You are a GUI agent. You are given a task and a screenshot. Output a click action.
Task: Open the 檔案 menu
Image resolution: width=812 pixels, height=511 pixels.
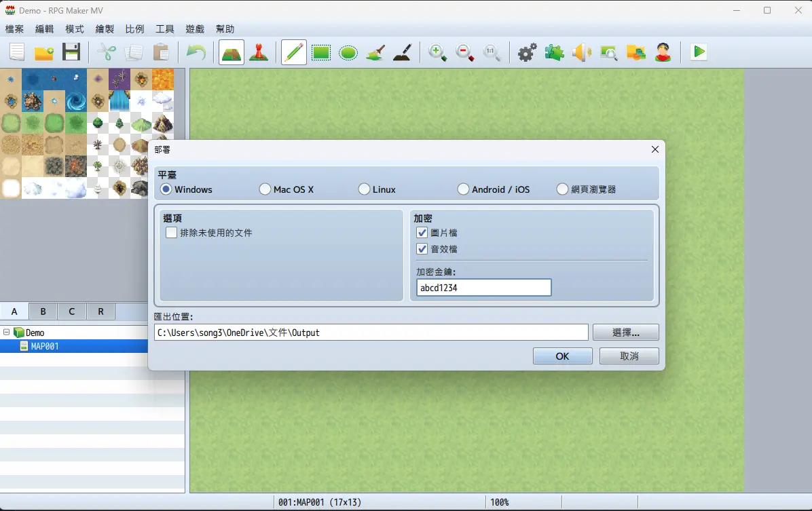tap(14, 29)
